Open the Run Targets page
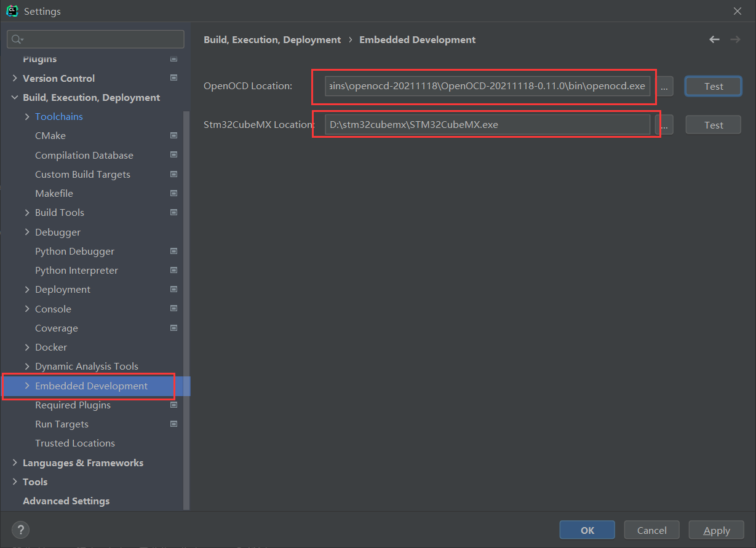This screenshot has height=548, width=756. pyautogui.click(x=62, y=424)
